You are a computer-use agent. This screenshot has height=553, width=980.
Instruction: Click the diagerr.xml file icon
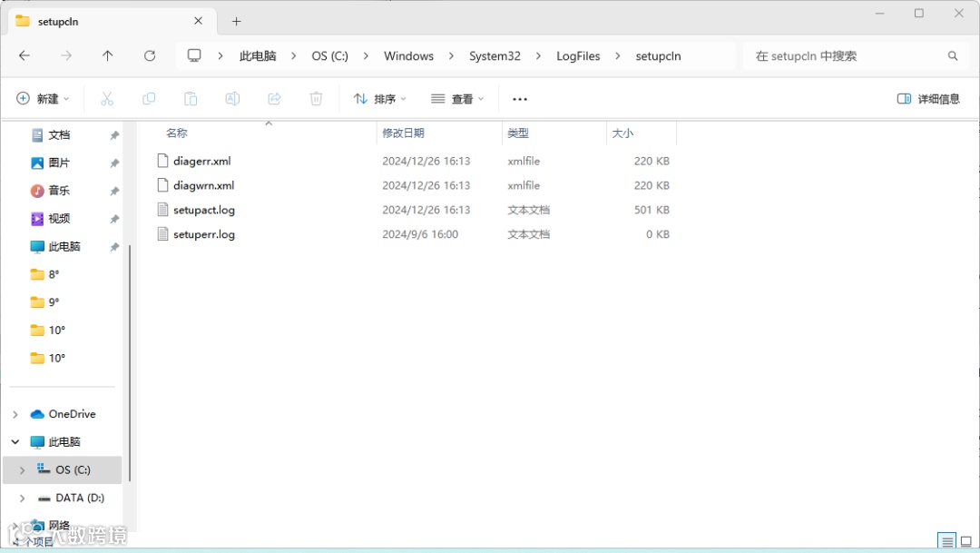[162, 161]
